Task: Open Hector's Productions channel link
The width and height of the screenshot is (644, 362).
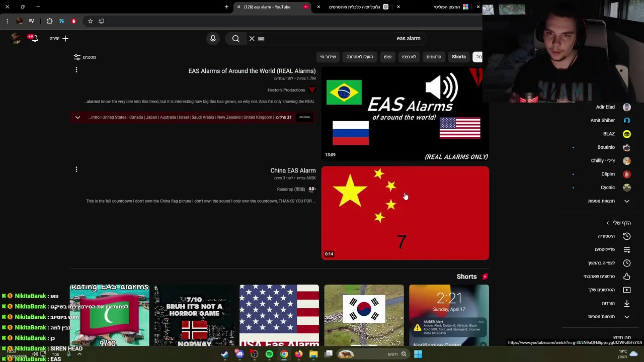Action: click(286, 90)
